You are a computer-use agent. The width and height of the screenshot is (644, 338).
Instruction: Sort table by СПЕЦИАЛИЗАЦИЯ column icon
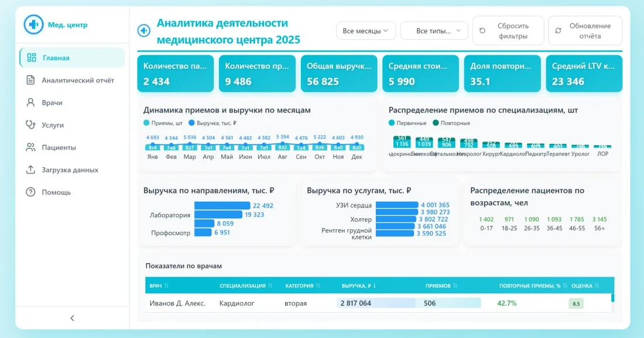pos(270,285)
